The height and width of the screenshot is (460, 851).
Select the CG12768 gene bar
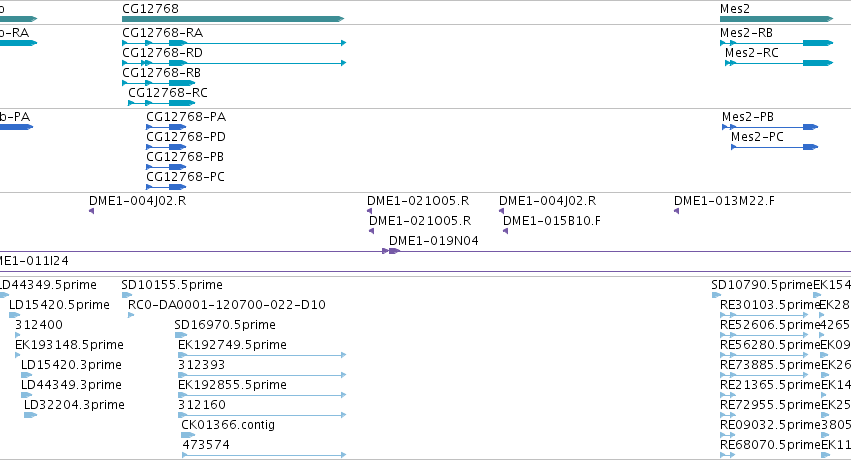coord(233,19)
